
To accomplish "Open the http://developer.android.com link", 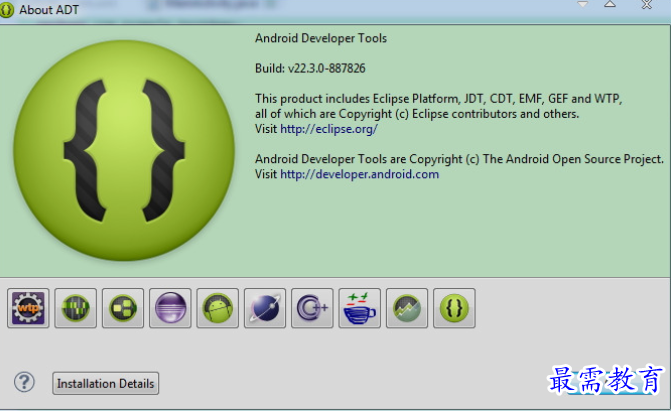I will click(x=359, y=174).
